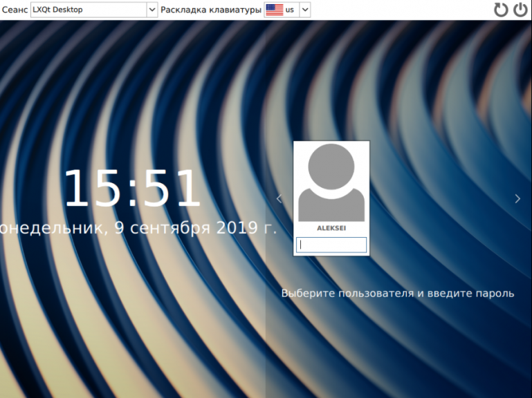532x398 pixels.
Task: Focus the password input field
Action: tap(331, 245)
